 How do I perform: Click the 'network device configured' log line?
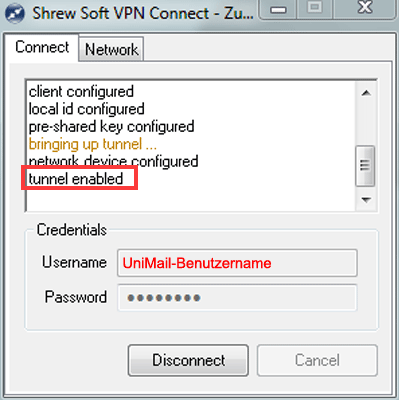[x=113, y=161]
